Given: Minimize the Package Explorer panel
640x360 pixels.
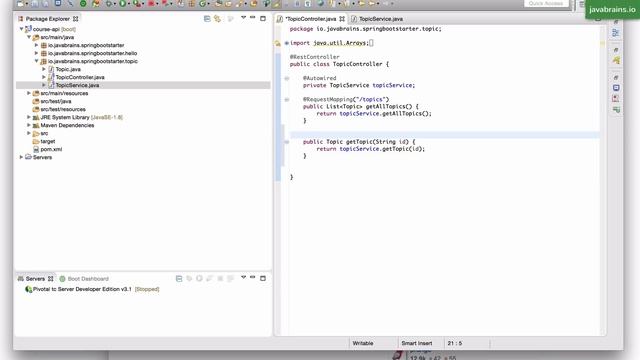Looking at the screenshot, I should 253,18.
